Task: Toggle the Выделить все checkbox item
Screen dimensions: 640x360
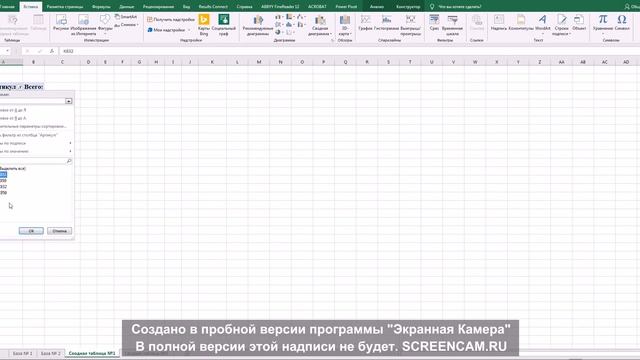Action: [x=12, y=169]
